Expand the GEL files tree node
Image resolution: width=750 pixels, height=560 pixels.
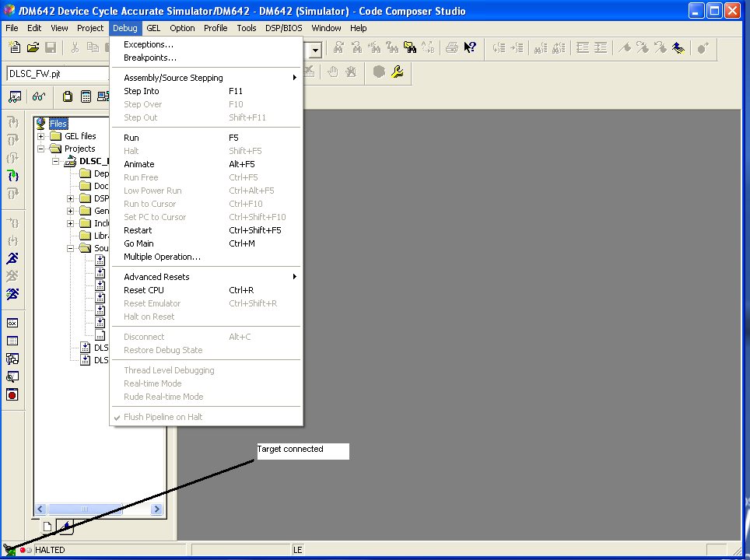(41, 136)
